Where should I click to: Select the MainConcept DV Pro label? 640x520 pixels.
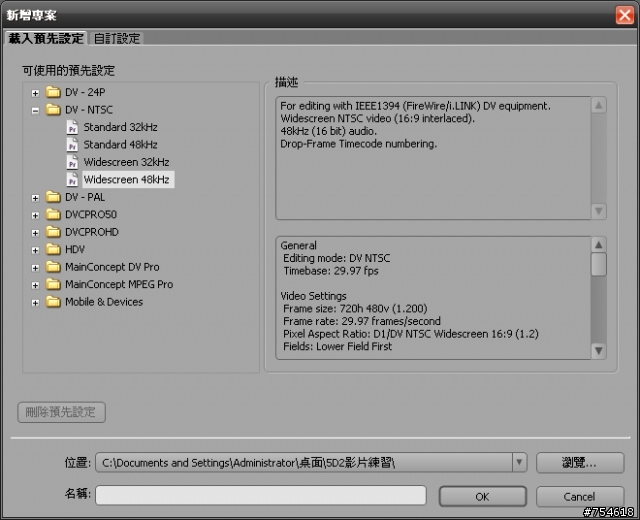click(112, 267)
